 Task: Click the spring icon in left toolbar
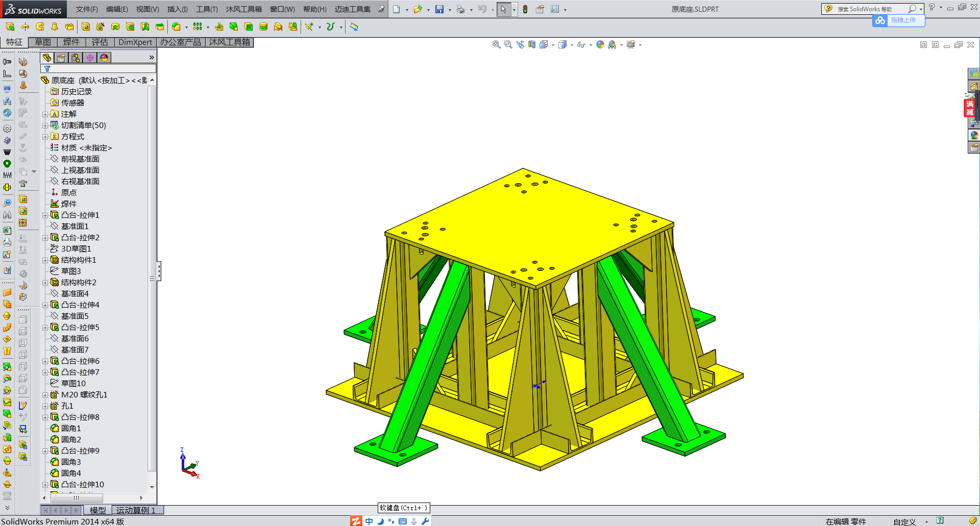[x=7, y=175]
